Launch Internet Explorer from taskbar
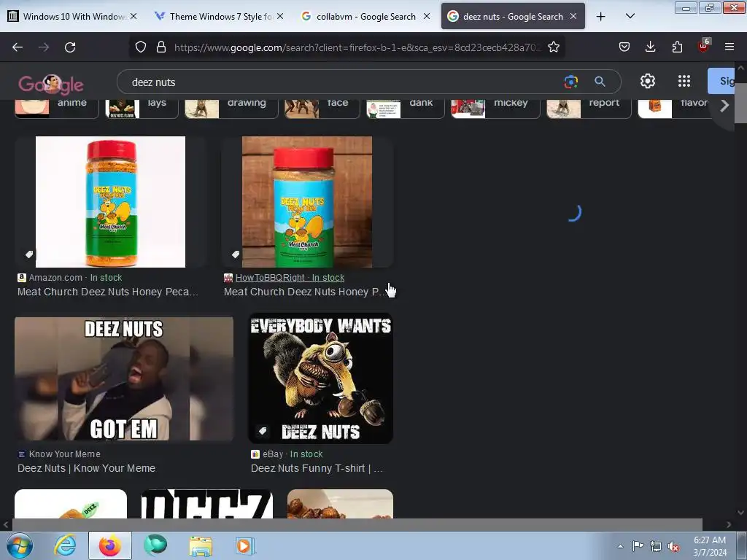747x560 pixels. point(65,545)
